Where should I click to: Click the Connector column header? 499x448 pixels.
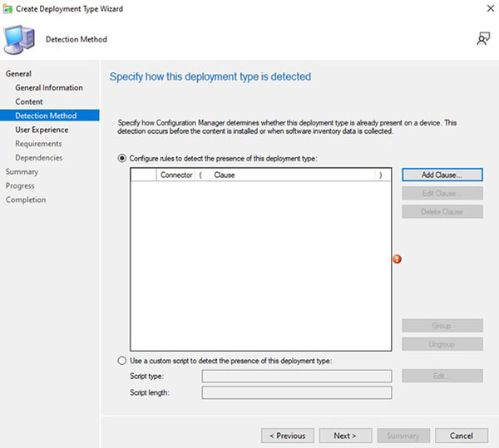(x=176, y=175)
